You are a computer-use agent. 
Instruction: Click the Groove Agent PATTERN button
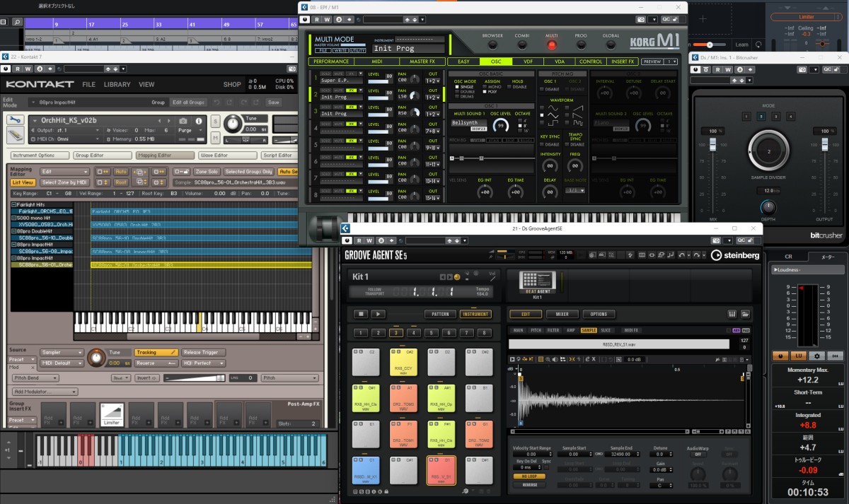(x=440, y=314)
